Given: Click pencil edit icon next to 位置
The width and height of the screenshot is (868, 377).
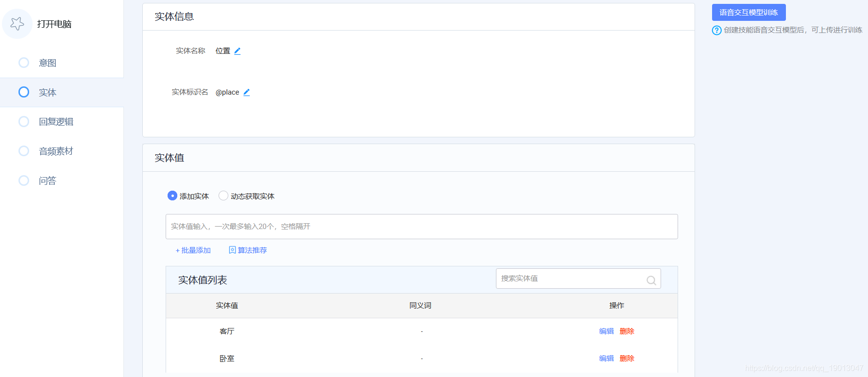Looking at the screenshot, I should [238, 51].
